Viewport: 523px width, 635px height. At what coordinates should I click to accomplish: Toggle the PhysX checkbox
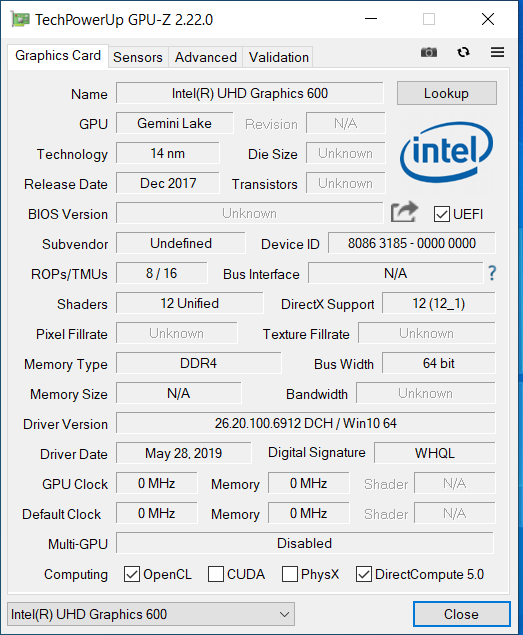click(289, 574)
